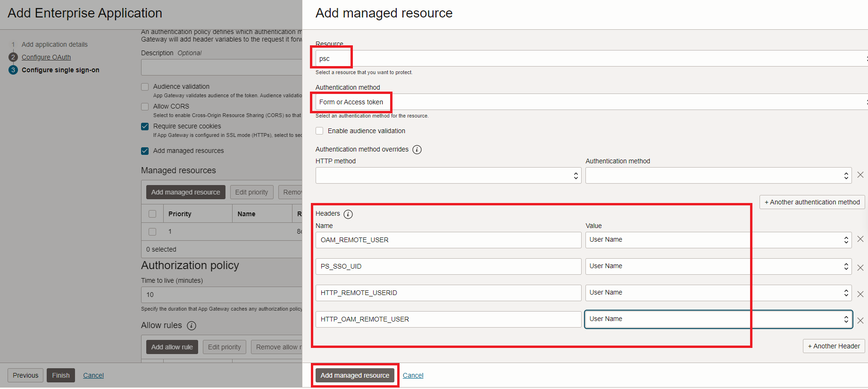Click Edit priority for allow rules
The width and height of the screenshot is (868, 389).
coord(224,347)
